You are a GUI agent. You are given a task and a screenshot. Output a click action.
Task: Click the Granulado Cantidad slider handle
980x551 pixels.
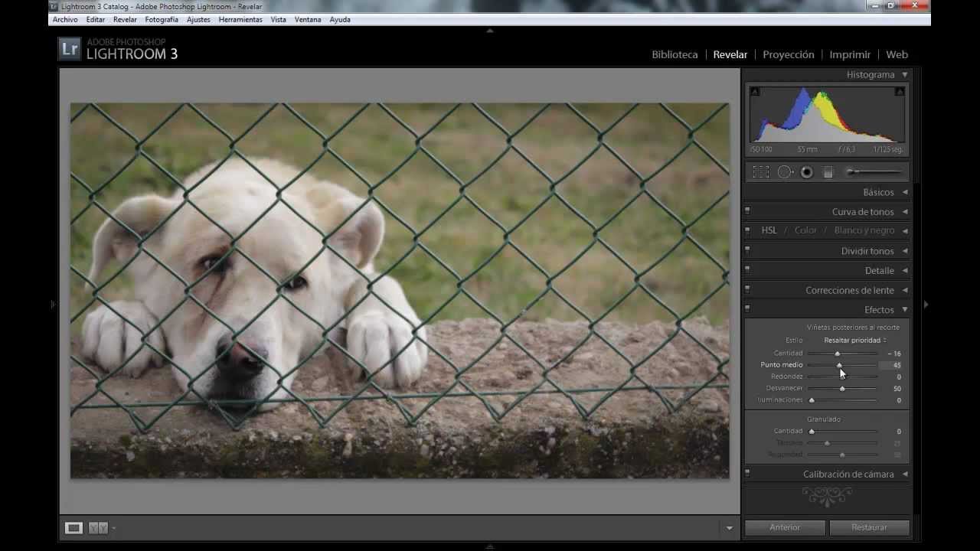pos(812,432)
